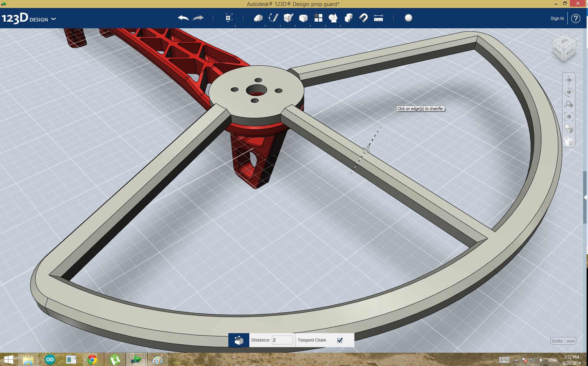This screenshot has width=588, height=366.
Task: Toggle the material shading view on navigation bar
Action: [x=568, y=129]
